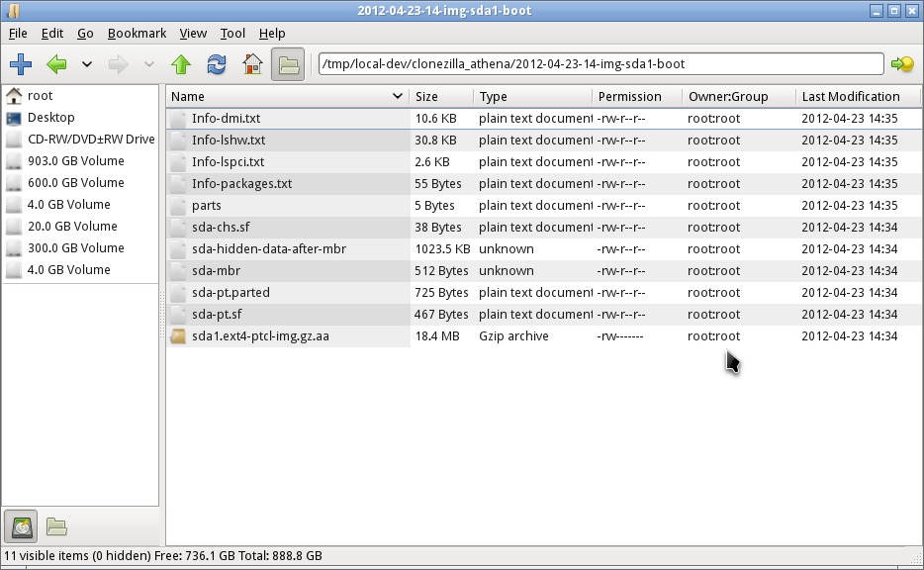Open the back history dropdown arrow
The width and height of the screenshot is (924, 570).
[x=87, y=64]
